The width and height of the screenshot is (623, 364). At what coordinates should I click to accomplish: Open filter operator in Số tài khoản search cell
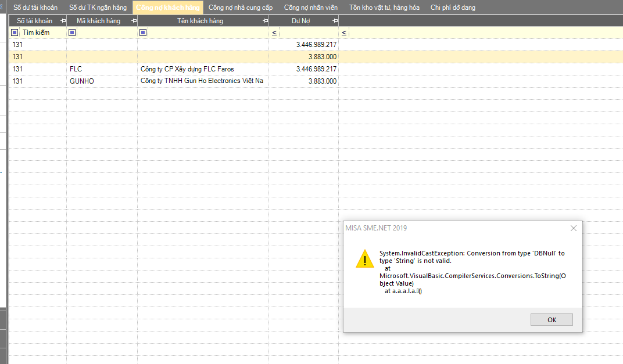[x=15, y=33]
